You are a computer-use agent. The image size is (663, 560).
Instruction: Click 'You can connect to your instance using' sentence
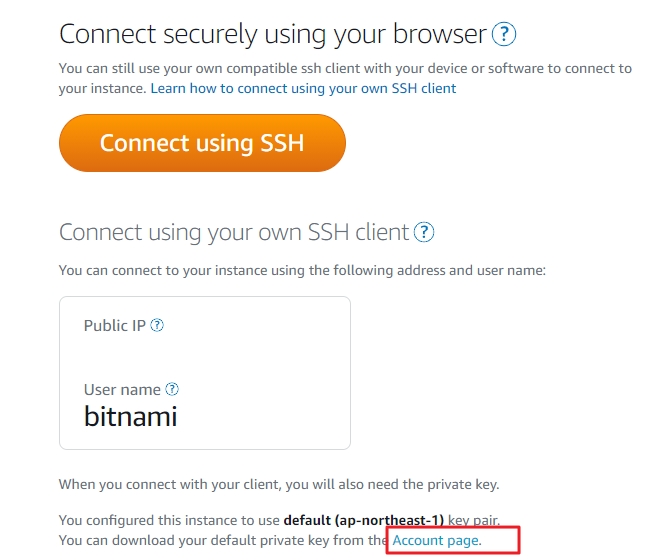pos(300,270)
